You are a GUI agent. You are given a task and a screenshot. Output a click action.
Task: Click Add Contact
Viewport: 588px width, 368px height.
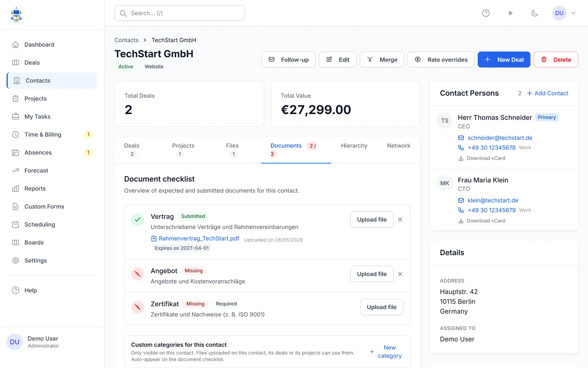pyautogui.click(x=548, y=93)
